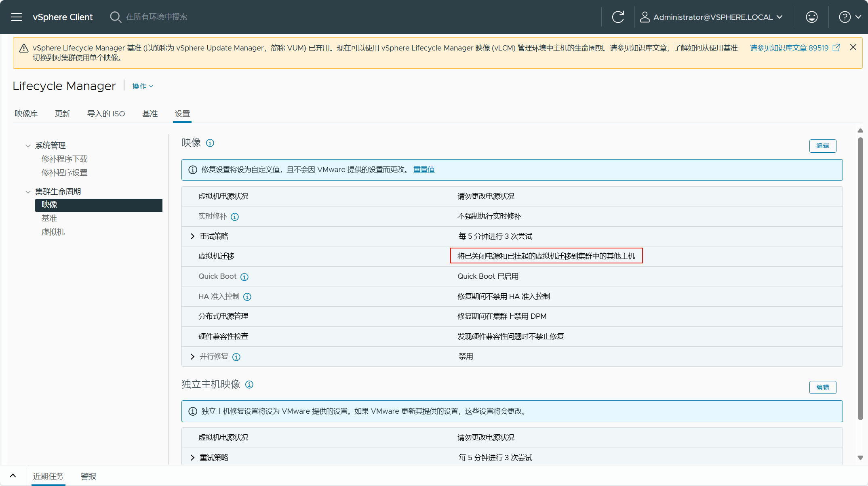
Task: Click the search magnifier icon
Action: [x=116, y=17]
